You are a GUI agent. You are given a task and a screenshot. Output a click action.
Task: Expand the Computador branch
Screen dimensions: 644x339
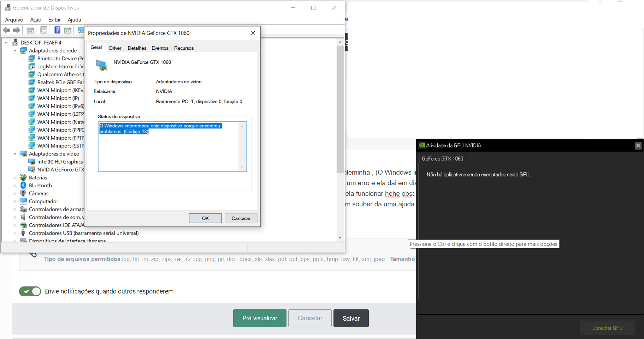coord(15,201)
